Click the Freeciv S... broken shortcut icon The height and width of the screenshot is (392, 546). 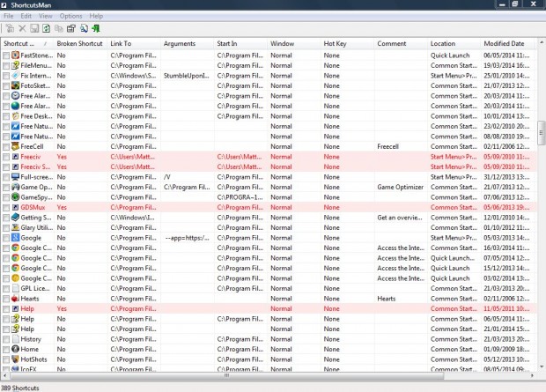[x=15, y=166]
